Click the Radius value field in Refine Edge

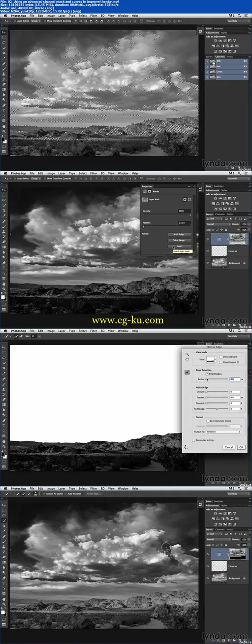point(235,379)
